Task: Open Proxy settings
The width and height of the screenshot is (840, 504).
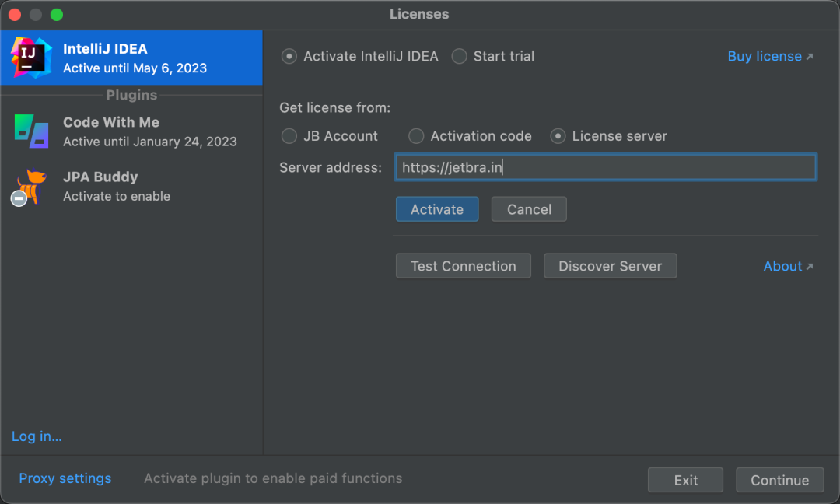Action: click(x=65, y=478)
